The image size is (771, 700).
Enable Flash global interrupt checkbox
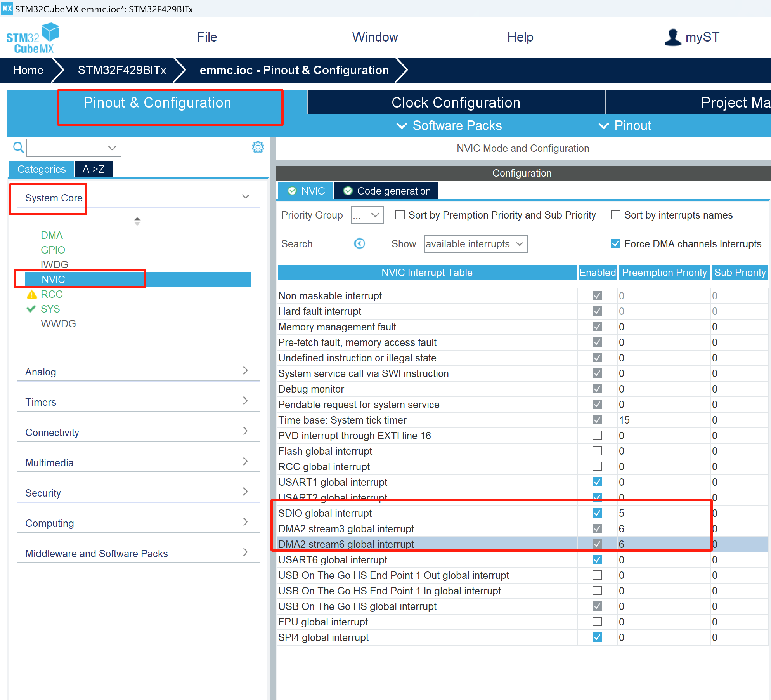[597, 451]
